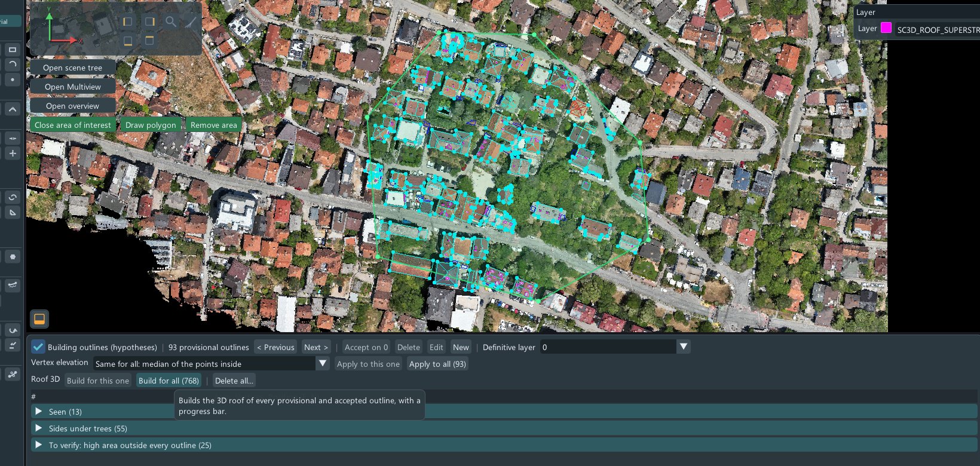Snap view to right side

click(x=149, y=22)
